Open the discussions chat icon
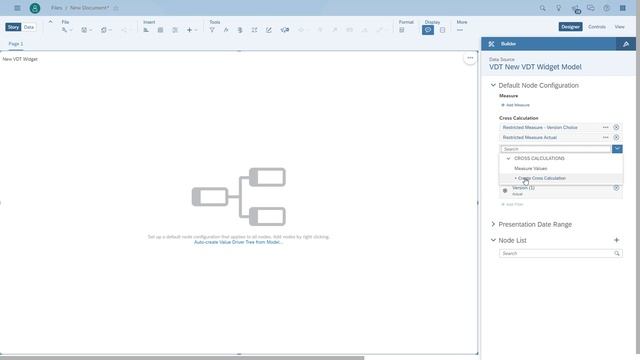 tap(591, 8)
